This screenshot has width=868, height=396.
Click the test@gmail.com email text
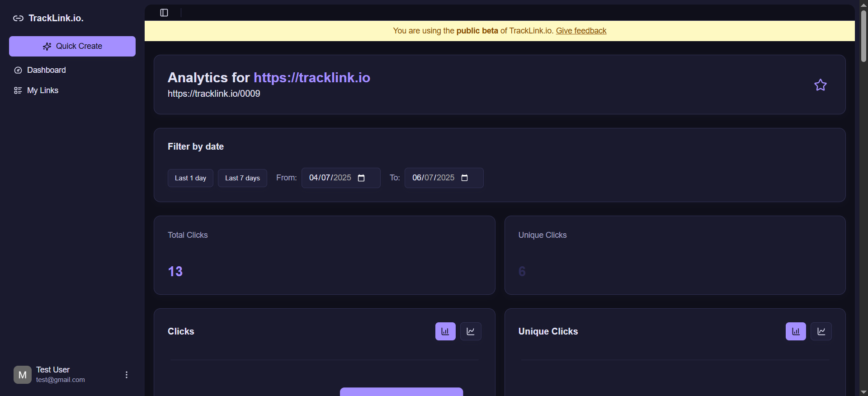click(x=61, y=380)
